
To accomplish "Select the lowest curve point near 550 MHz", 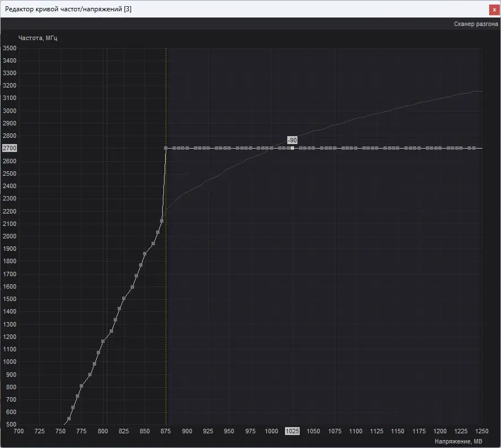I will (69, 419).
